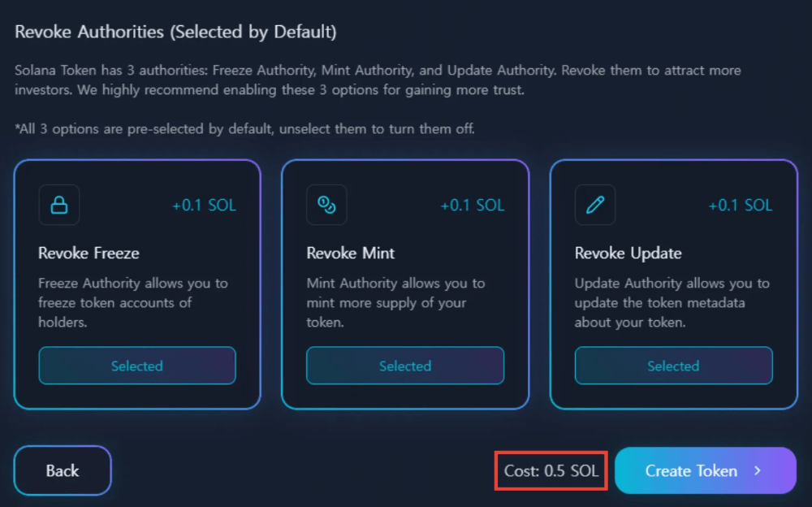The image size is (812, 507).
Task: Toggle off the Revoke Mint Selected button
Action: (x=405, y=366)
